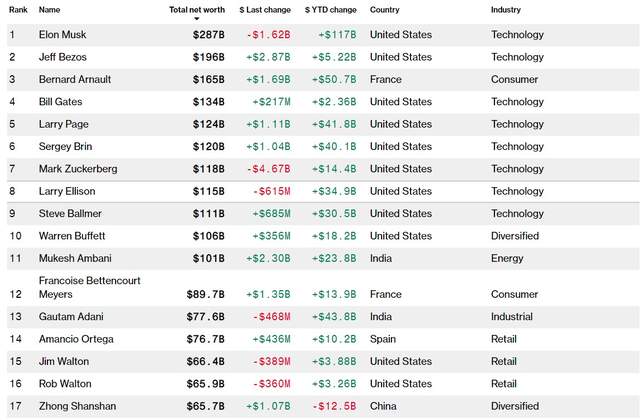The image size is (640, 420).
Task: Open Zhong Shanshan's entry
Action: (x=77, y=406)
